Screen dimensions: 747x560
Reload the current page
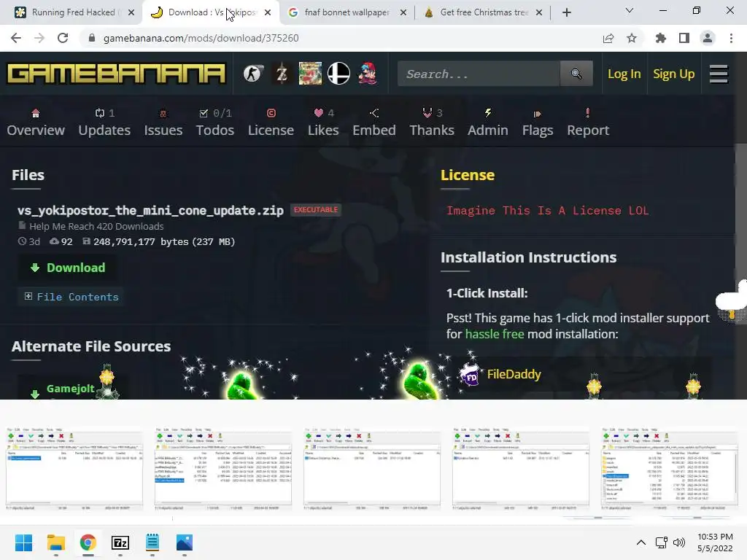click(63, 38)
